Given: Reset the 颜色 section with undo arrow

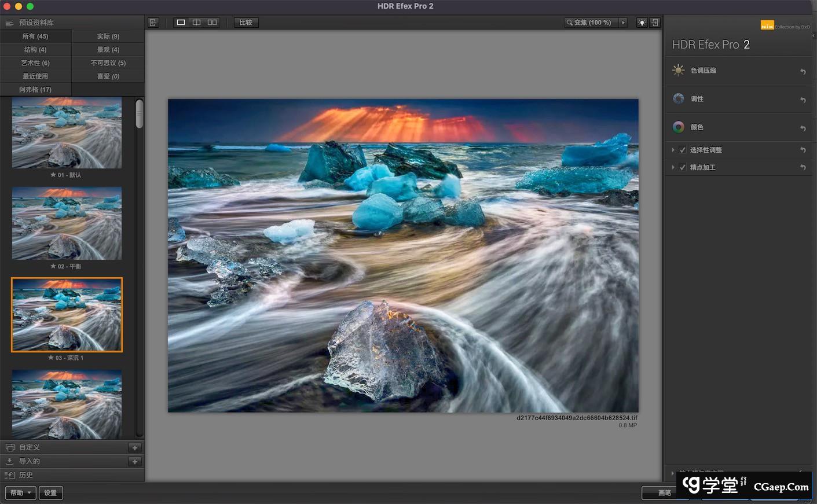Looking at the screenshot, I should pos(803,128).
